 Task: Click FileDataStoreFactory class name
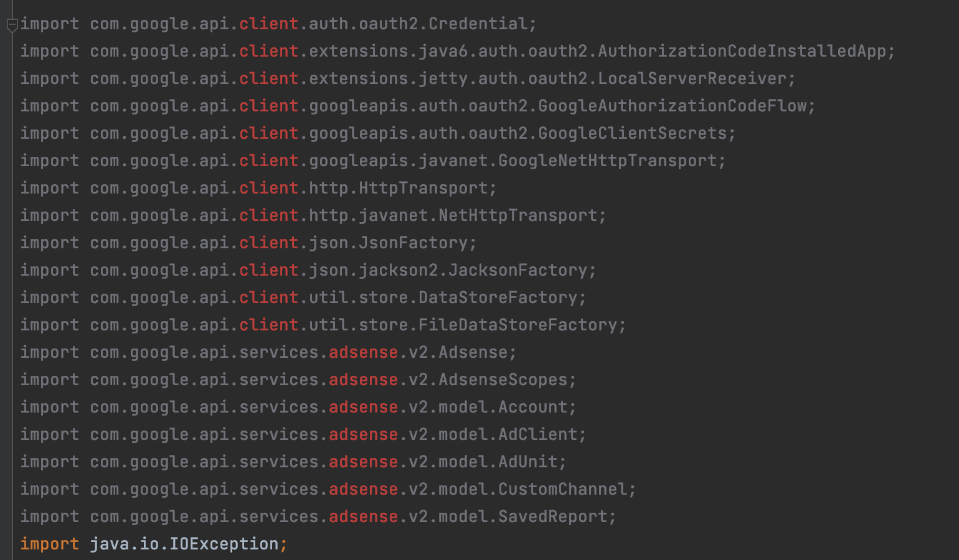point(518,325)
